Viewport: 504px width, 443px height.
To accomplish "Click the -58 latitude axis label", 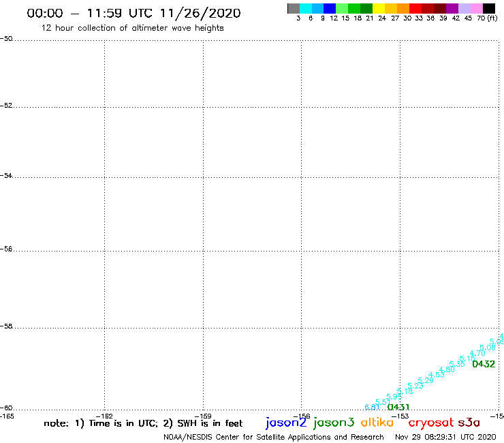I will click(x=6, y=326).
